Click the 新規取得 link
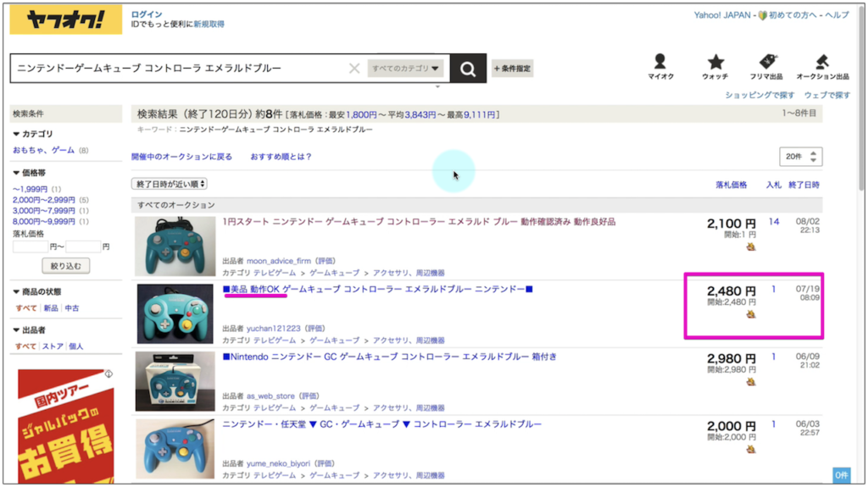868x487 pixels. click(x=209, y=25)
